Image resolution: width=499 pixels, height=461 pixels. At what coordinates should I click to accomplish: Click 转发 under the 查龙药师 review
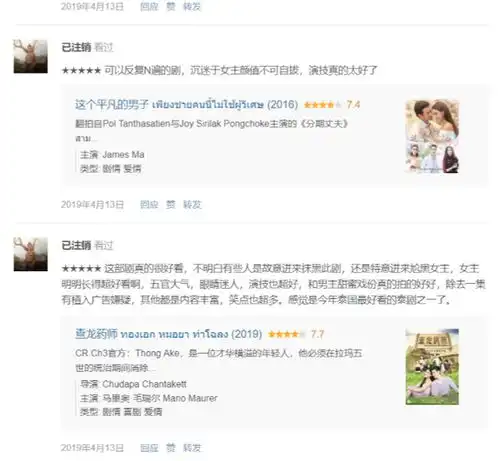(x=192, y=448)
